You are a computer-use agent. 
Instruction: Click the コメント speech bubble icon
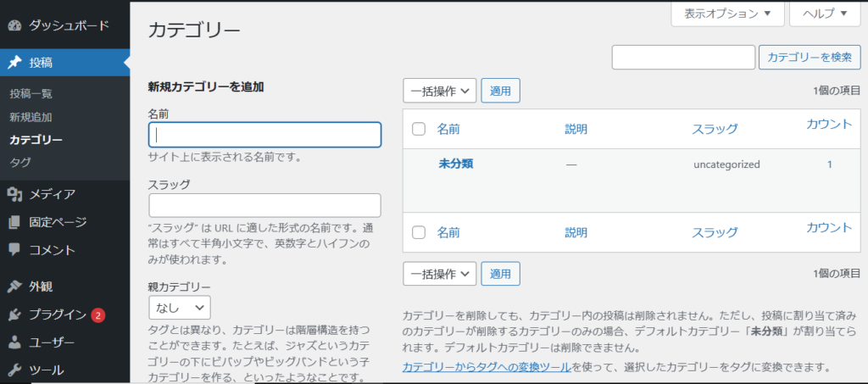(x=14, y=250)
